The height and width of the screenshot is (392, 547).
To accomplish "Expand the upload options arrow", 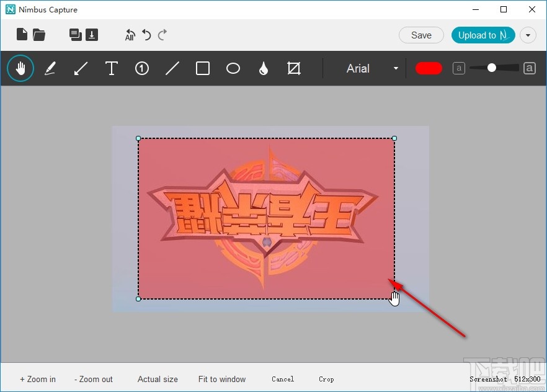I will 528,35.
